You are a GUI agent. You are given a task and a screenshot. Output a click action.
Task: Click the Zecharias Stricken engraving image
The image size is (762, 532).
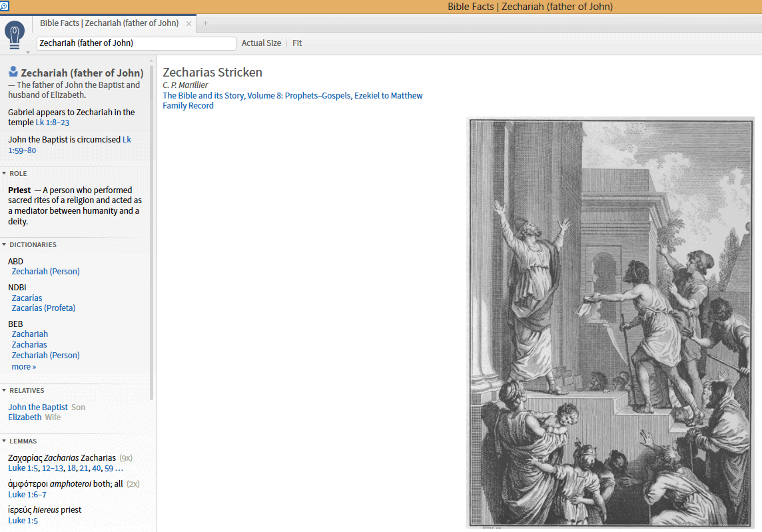tap(610, 323)
